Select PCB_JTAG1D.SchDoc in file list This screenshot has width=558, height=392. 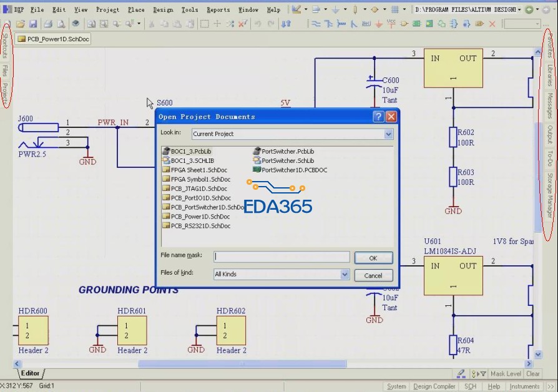[x=195, y=189]
